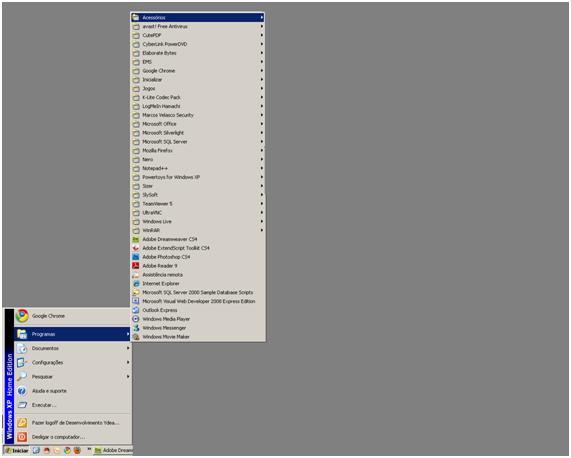Start Windows Media Player
This screenshot has height=458, width=571.
[x=198, y=319]
